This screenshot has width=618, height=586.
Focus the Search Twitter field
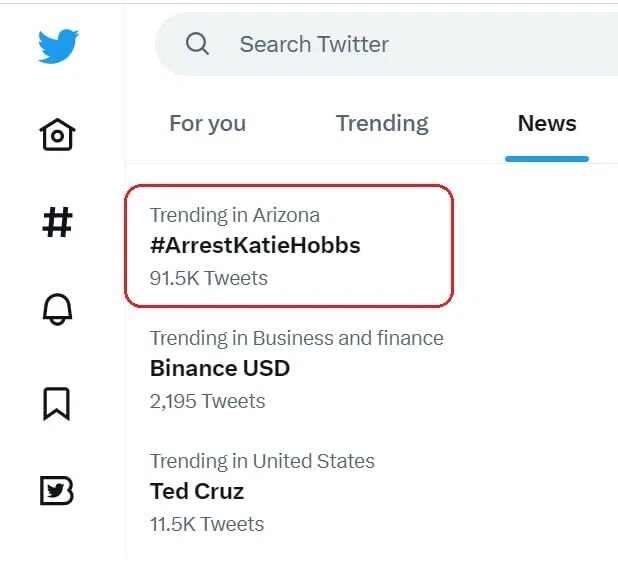point(386,44)
